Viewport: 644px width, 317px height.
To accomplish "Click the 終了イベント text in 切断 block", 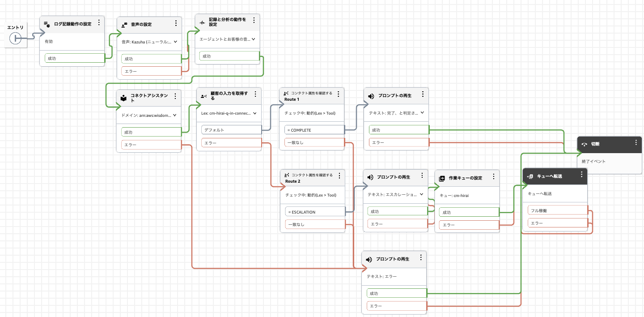I will [x=593, y=161].
